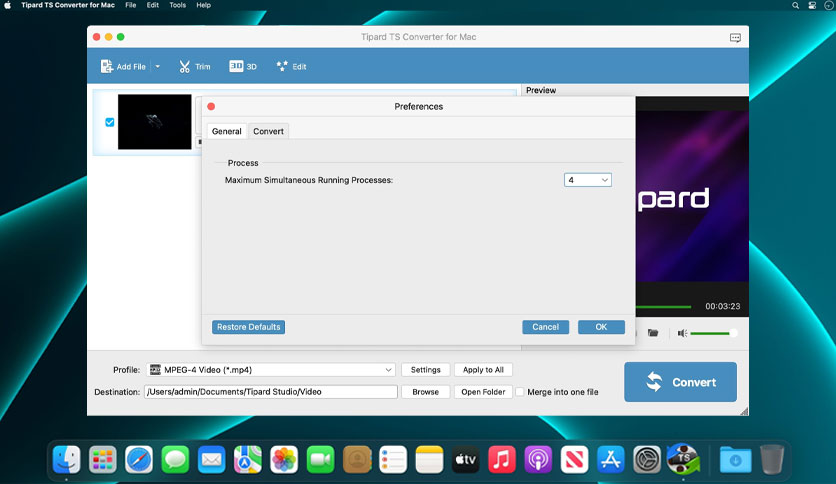Expand the Add File dropdown arrow
This screenshot has height=484, width=836.
coord(158,67)
